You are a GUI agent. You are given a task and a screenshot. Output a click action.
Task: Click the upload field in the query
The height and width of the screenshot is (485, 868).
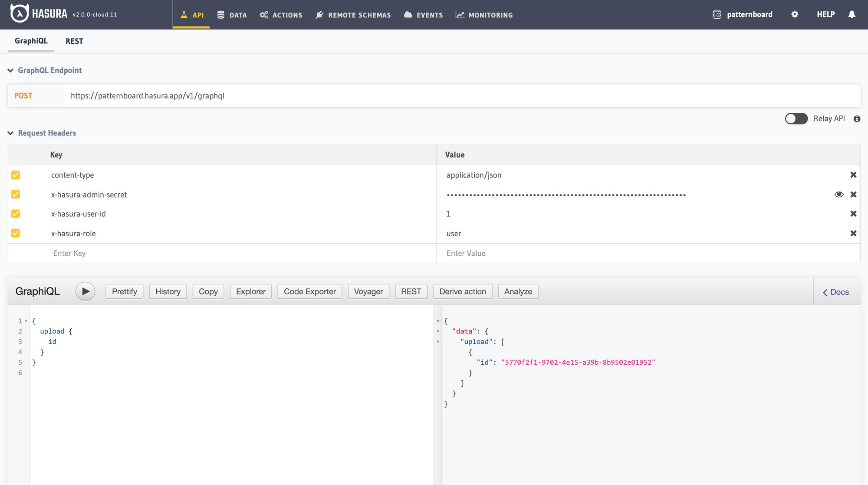click(52, 331)
